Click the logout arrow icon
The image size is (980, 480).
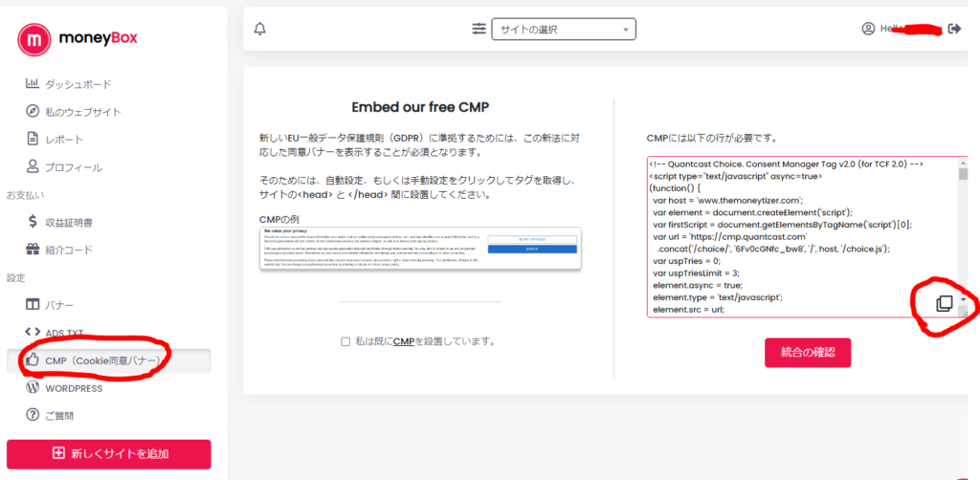tap(953, 29)
